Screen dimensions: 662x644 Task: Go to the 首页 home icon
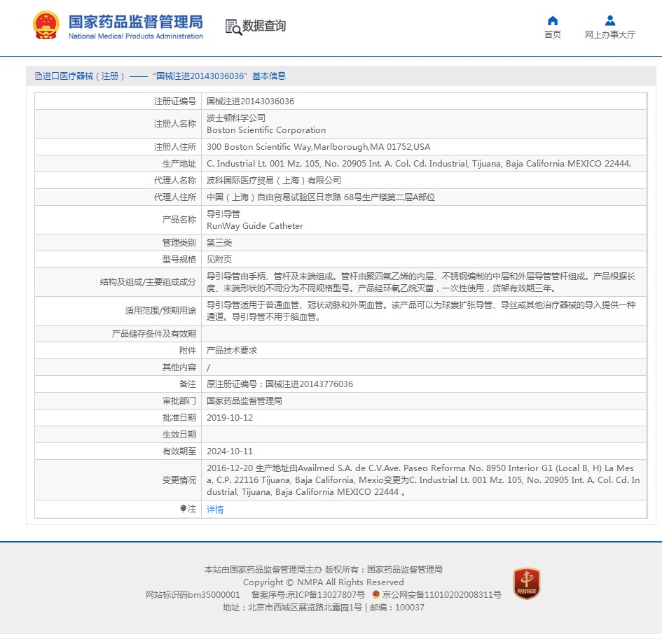(x=553, y=21)
